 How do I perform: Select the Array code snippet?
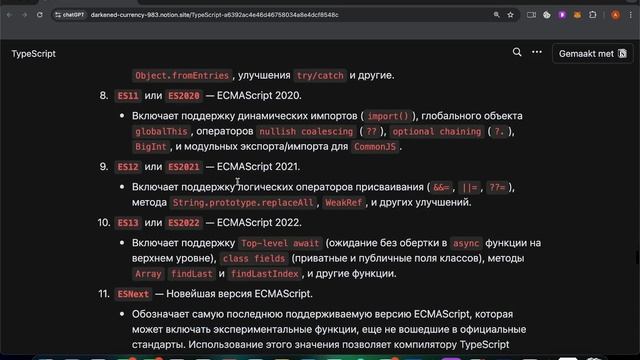click(x=148, y=274)
